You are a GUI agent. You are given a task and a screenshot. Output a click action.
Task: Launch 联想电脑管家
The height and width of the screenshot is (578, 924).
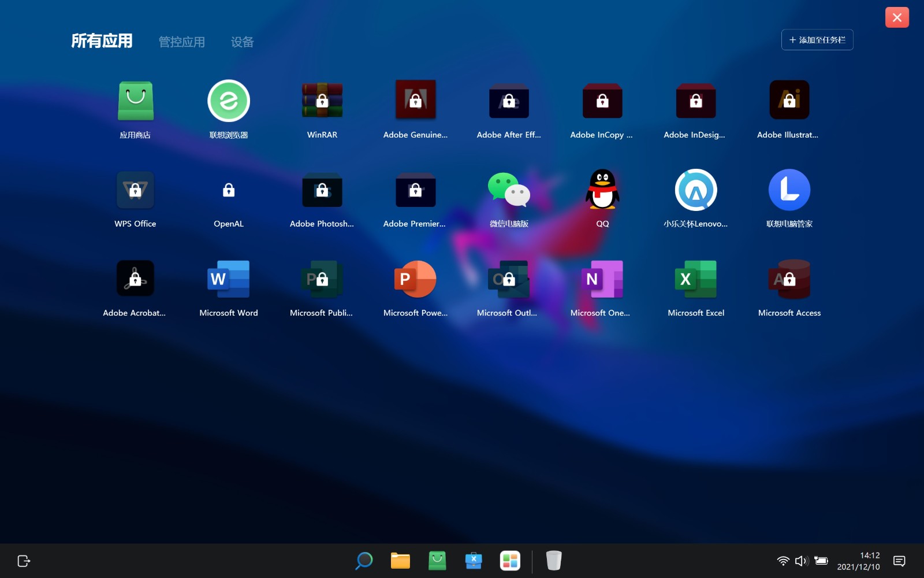[789, 190]
